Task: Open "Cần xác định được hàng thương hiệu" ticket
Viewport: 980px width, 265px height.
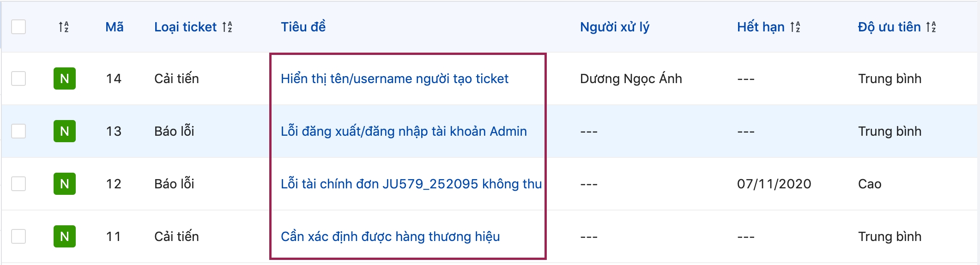Action: pyautogui.click(x=390, y=237)
